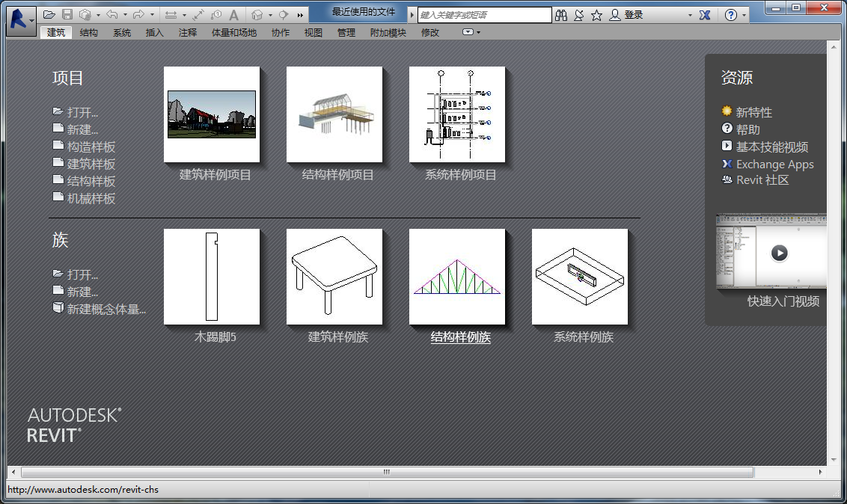Play the 快速入门视频 video
Image resolution: width=847 pixels, height=504 pixels.
coord(779,253)
